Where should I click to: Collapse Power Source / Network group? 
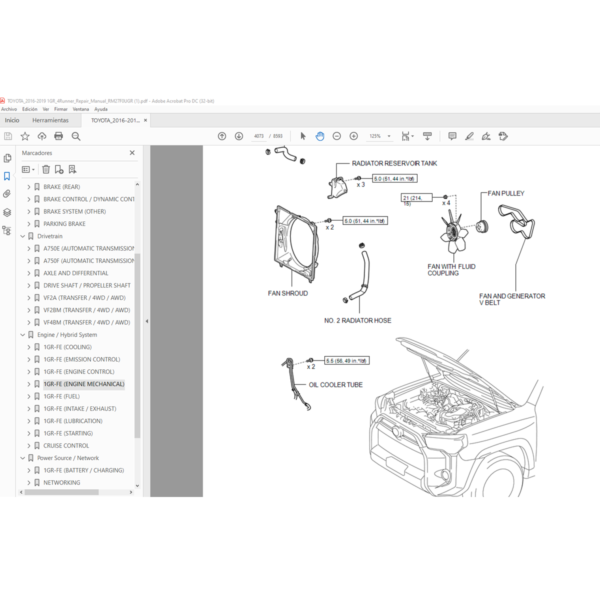tap(23, 458)
